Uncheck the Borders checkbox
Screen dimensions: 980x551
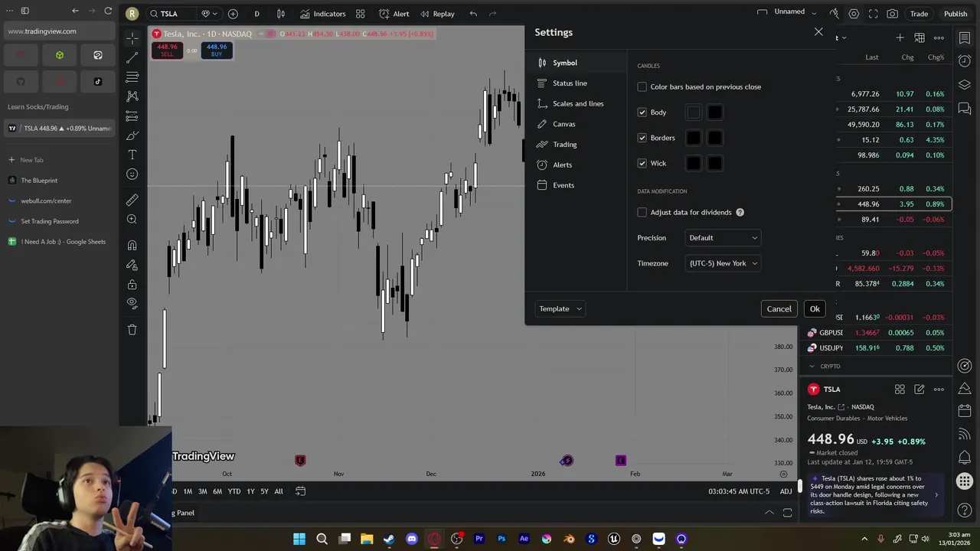[x=642, y=138]
